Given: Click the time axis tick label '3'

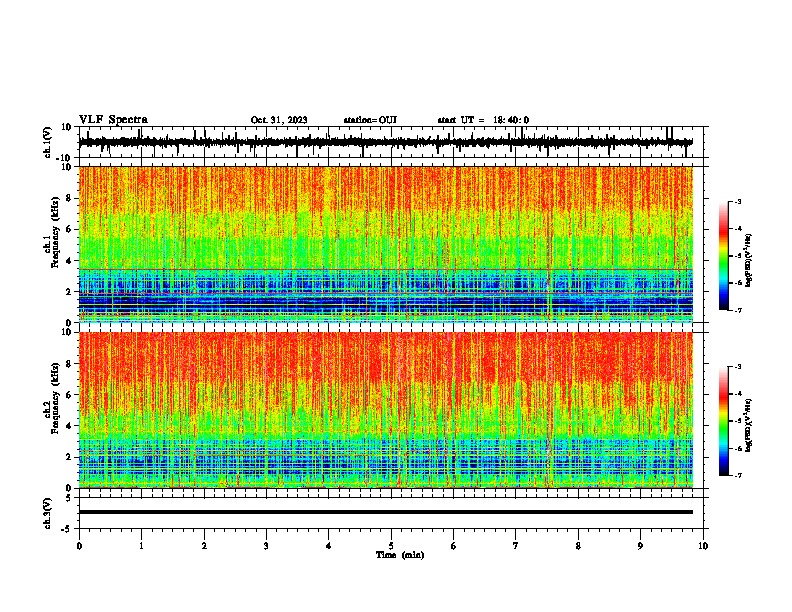Looking at the screenshot, I should pyautogui.click(x=266, y=546).
